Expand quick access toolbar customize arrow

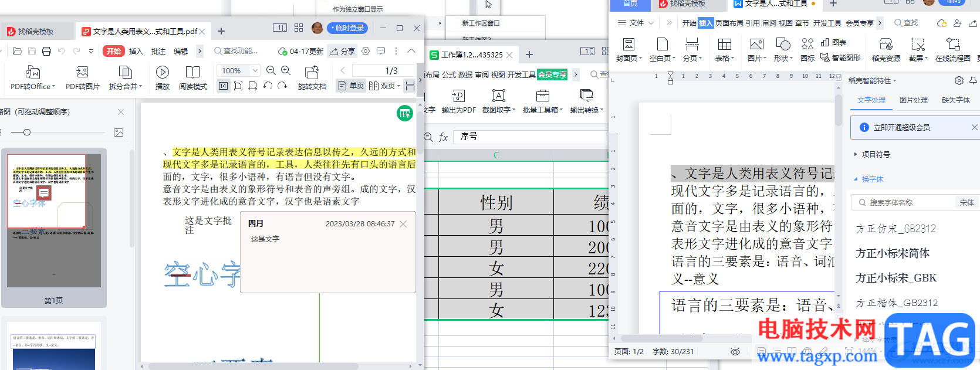coord(91,51)
